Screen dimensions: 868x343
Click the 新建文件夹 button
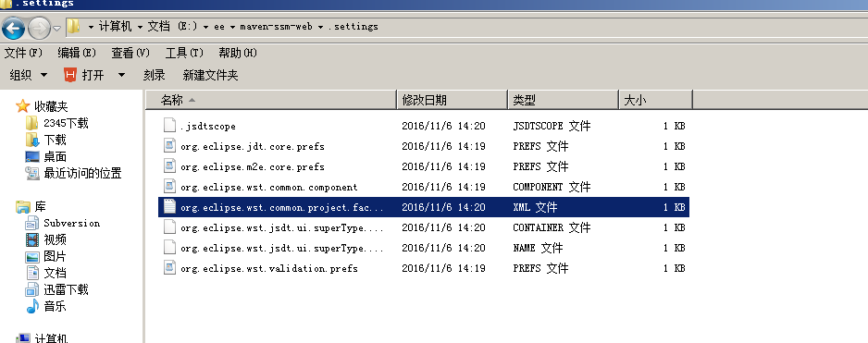210,75
